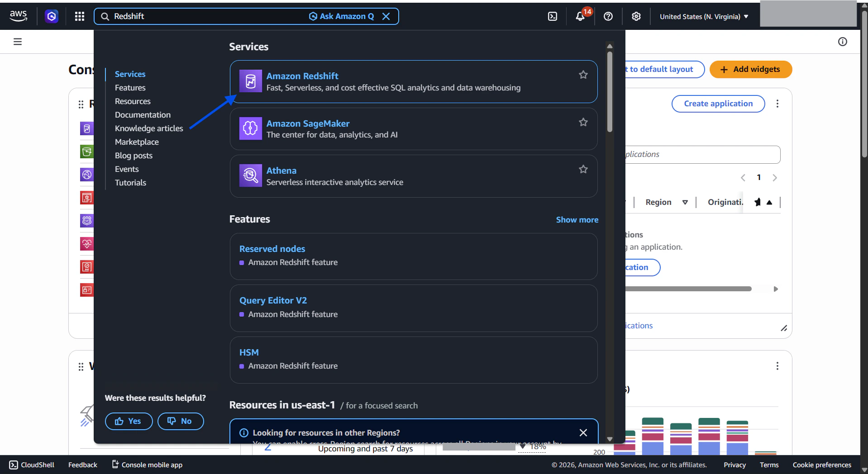Click the find applications search field
868x474 pixels.
pos(703,155)
